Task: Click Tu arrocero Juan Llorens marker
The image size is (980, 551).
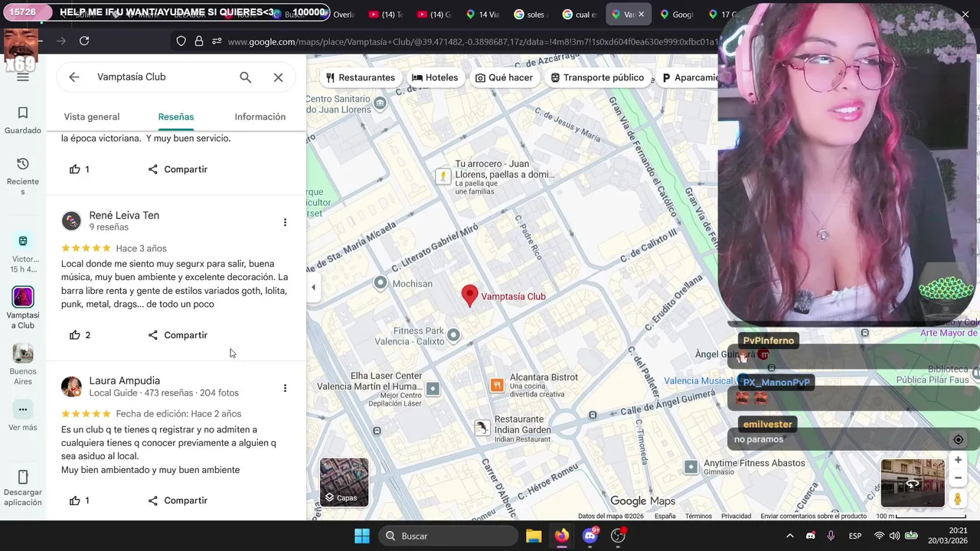Action: tap(443, 176)
